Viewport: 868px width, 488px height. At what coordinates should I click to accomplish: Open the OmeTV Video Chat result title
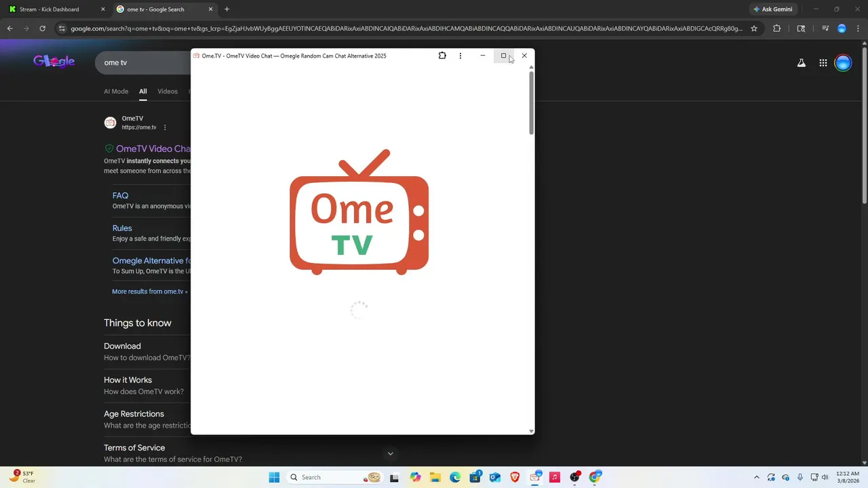(153, 148)
